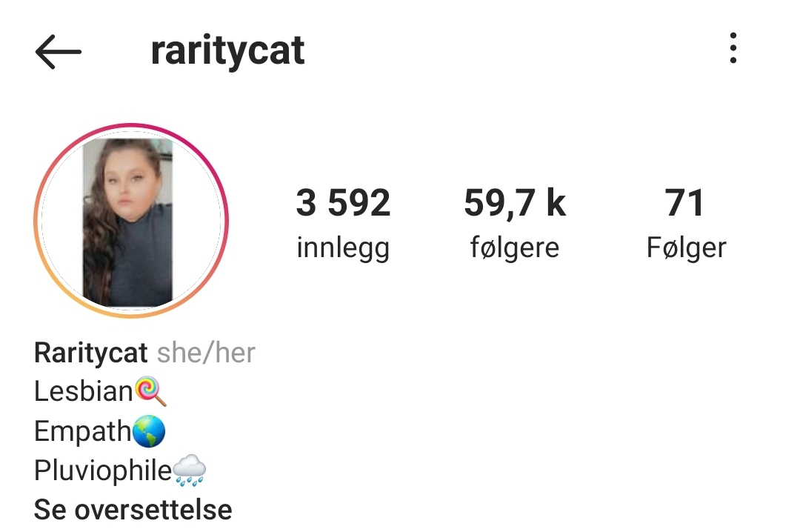Tap the raritycat username header
Screen dimensions: 800x532
(227, 51)
